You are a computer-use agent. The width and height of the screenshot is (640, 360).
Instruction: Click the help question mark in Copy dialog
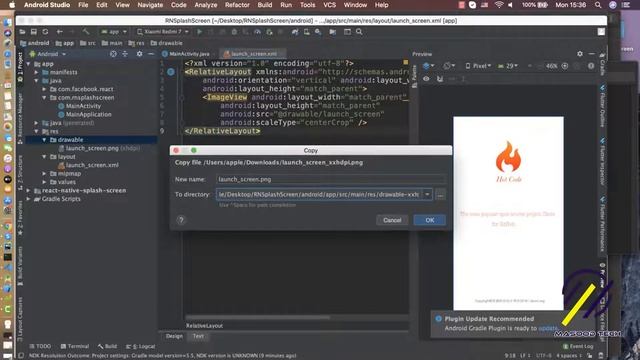181,220
